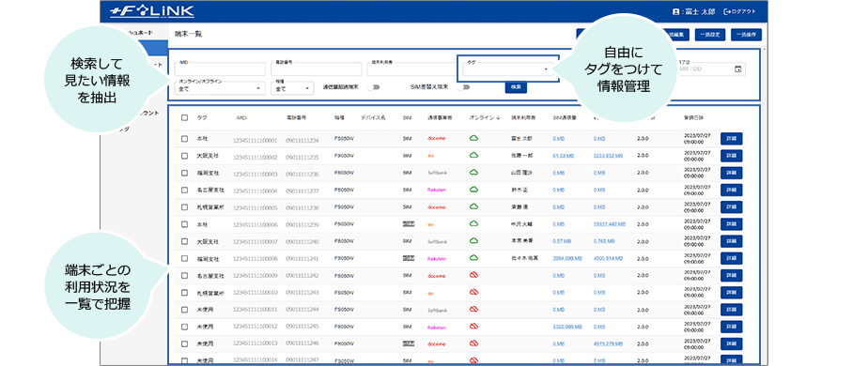868x366 pixels.
Task: Click offline cloud icon for IMEI 123451111100012
Action: coord(473,327)
